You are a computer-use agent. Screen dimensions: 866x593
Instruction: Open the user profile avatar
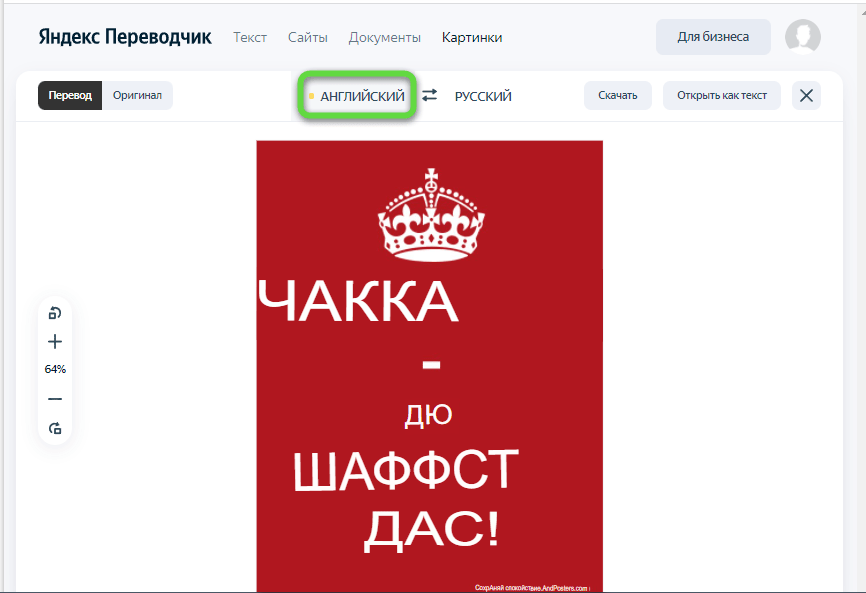coord(802,37)
